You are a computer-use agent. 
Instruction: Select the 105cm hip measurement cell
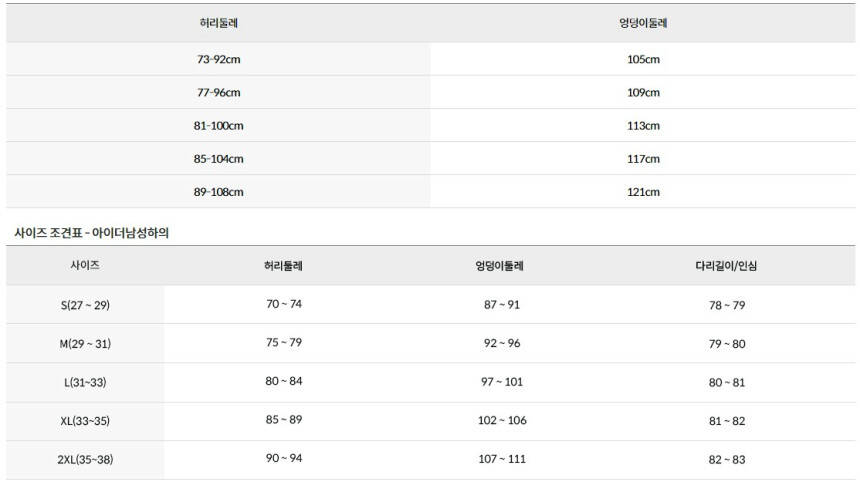643,60
